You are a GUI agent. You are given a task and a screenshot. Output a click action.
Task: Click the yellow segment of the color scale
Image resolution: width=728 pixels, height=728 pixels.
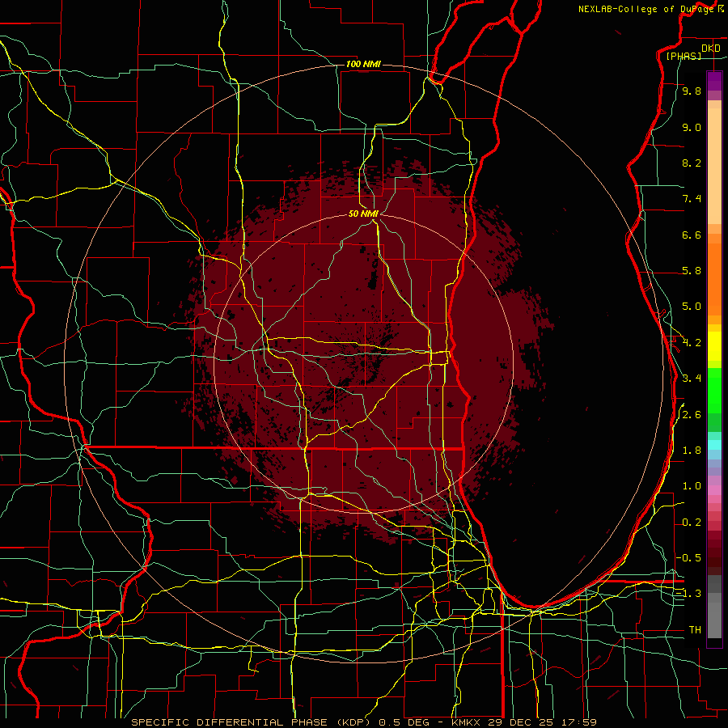[714, 346]
